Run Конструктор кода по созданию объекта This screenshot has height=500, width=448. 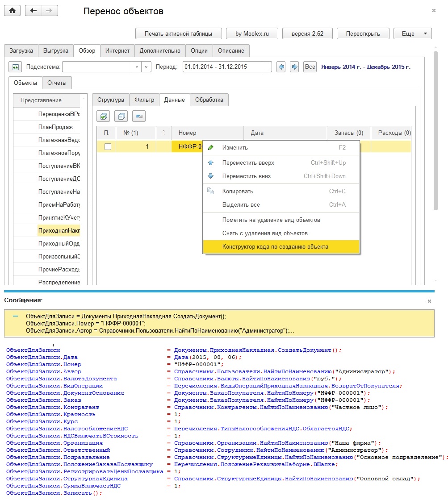point(281,247)
